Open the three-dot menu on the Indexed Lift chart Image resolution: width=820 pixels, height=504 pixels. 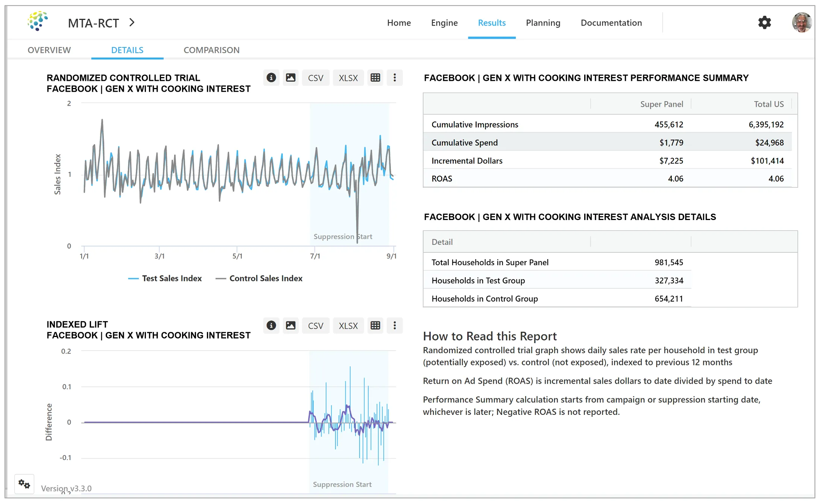[395, 325]
